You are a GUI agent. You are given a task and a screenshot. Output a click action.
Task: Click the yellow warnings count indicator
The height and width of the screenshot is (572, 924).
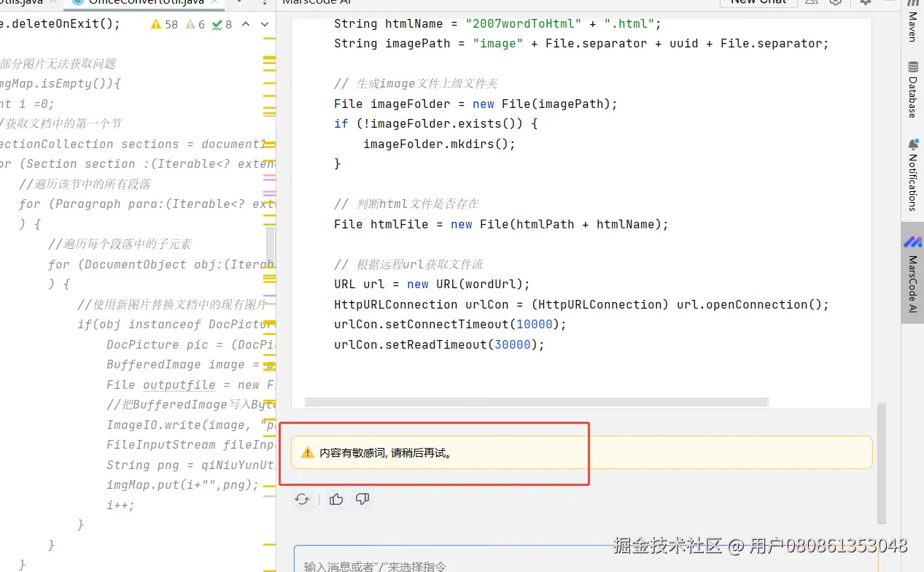click(164, 24)
